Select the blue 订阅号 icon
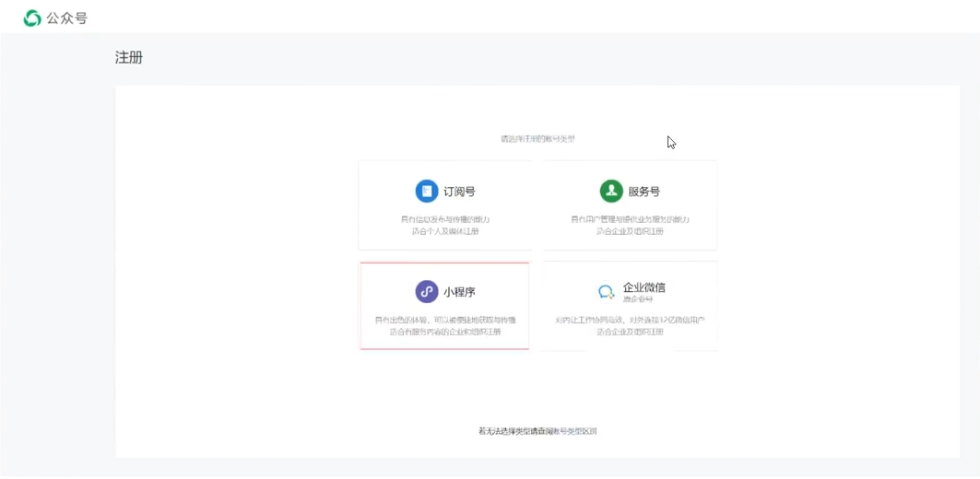 tap(427, 191)
